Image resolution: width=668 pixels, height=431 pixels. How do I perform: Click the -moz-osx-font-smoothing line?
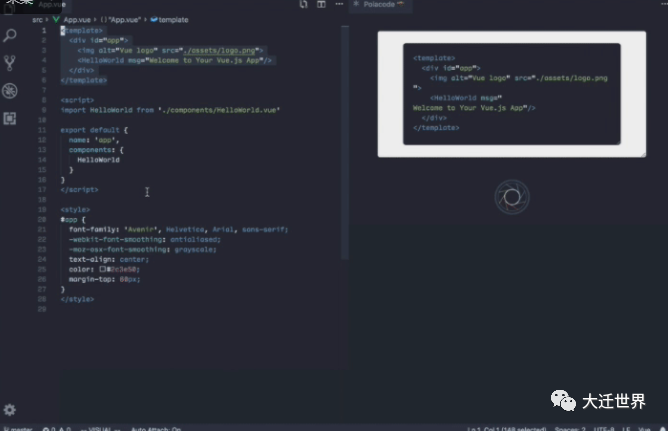(x=143, y=249)
